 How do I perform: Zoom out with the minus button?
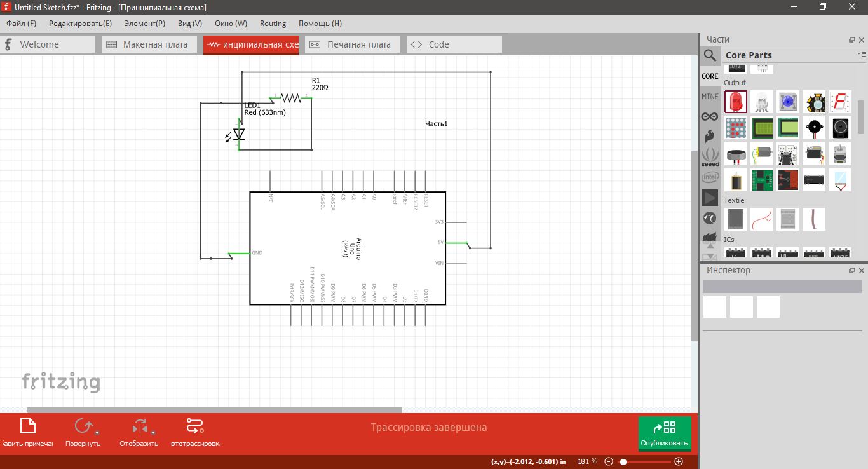609,461
